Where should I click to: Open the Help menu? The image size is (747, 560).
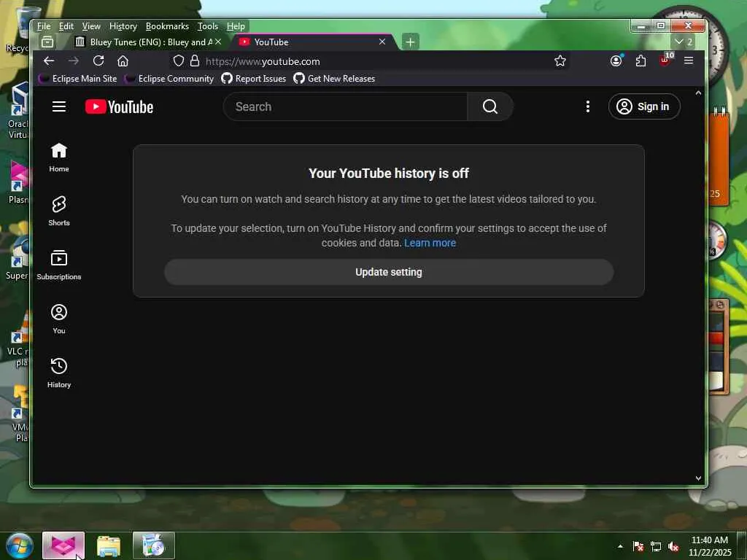click(236, 26)
